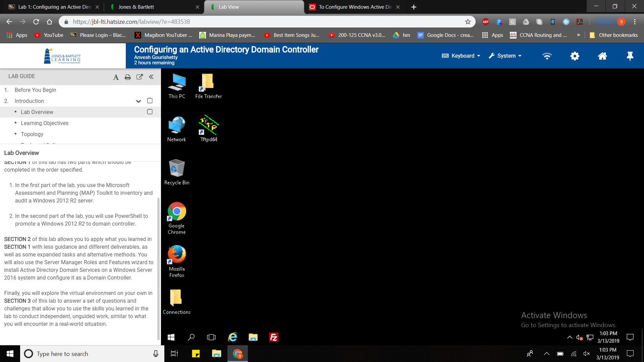Screen dimensions: 644x362
Task: Open the host sticky notes taskbar app
Action: [196, 354]
